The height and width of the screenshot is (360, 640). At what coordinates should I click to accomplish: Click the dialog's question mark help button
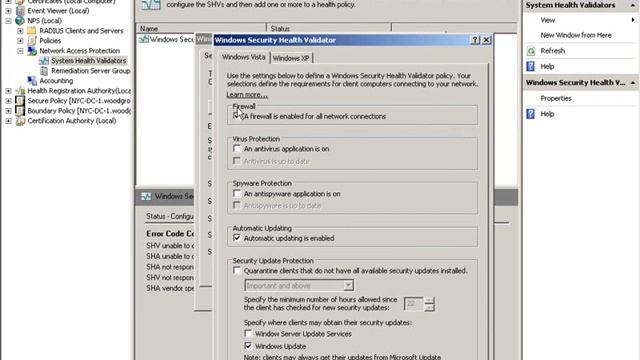coord(475,40)
